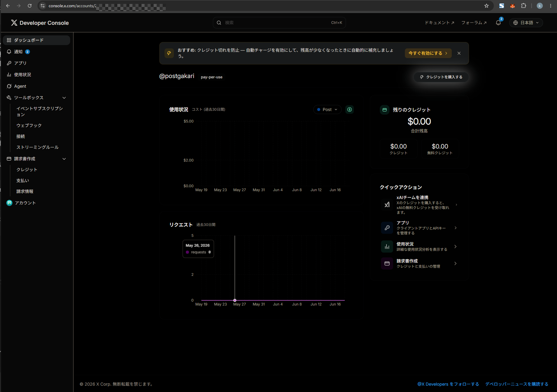Click the 検索 search field

[279, 23]
